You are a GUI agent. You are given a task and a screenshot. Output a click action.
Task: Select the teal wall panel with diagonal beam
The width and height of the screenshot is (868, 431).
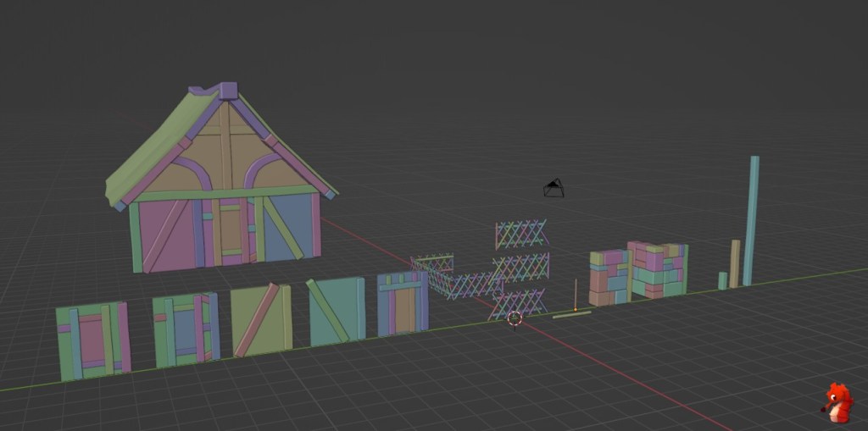337,310
